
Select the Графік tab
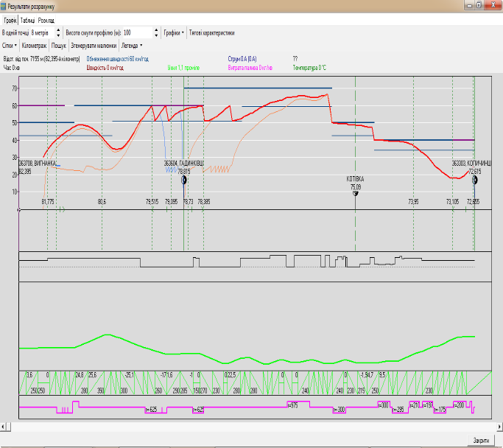click(x=10, y=20)
